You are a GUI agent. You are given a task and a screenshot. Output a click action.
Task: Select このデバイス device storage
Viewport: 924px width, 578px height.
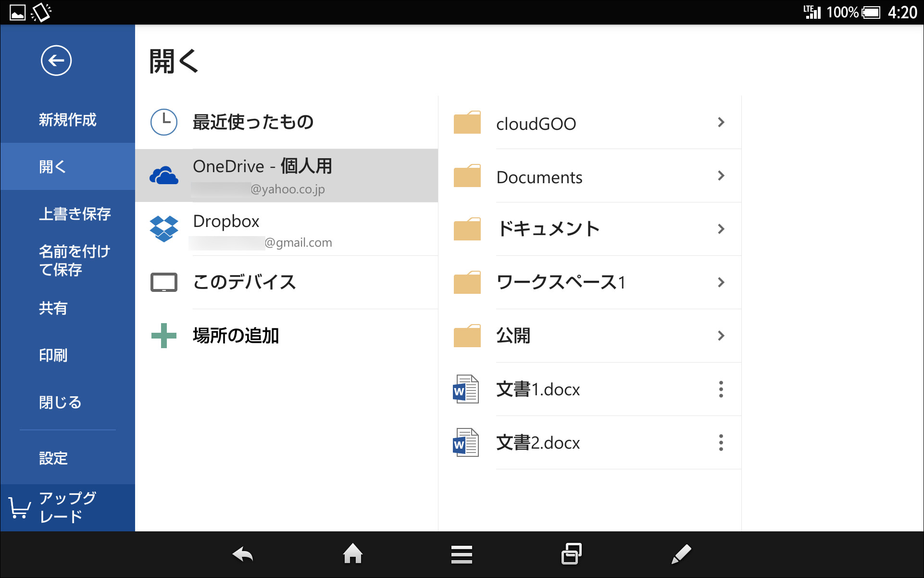[244, 283]
